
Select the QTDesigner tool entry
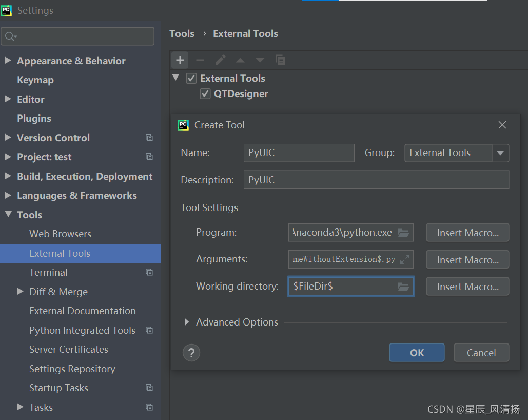(241, 94)
